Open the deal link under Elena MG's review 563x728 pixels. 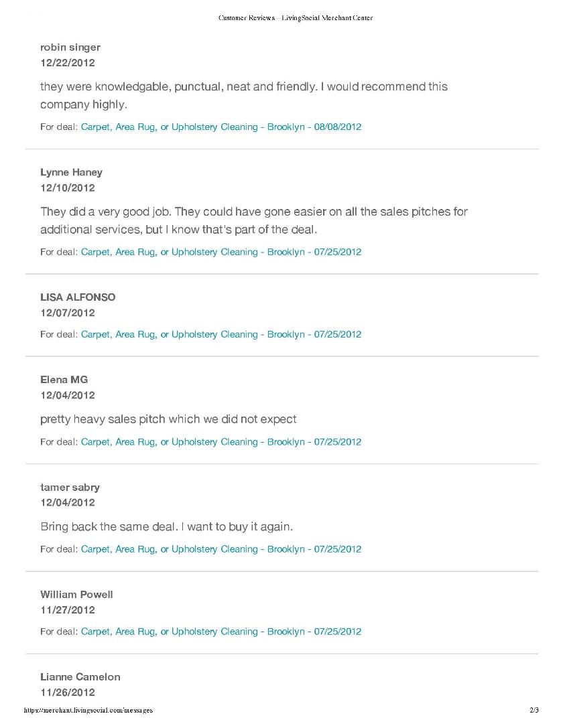tap(221, 442)
